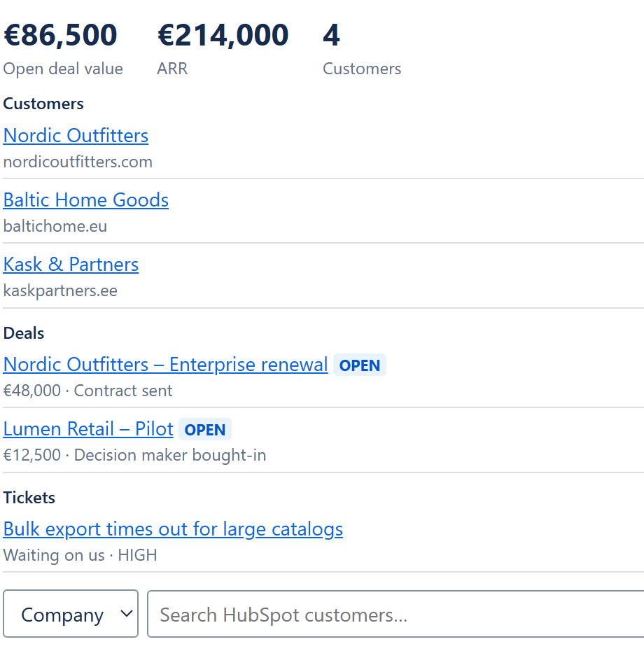The height and width of the screenshot is (658, 644).
Task: Open ticket Bulk export times out for large catalogs
Action: pyautogui.click(x=173, y=528)
